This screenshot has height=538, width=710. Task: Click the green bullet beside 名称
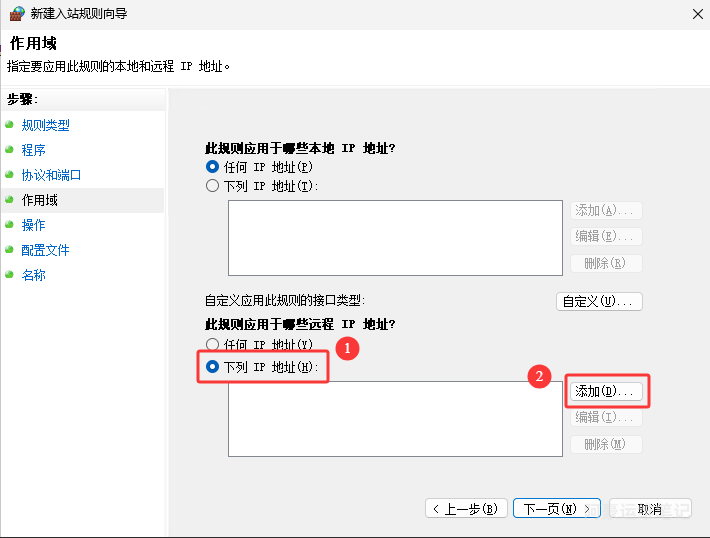[x=10, y=275]
